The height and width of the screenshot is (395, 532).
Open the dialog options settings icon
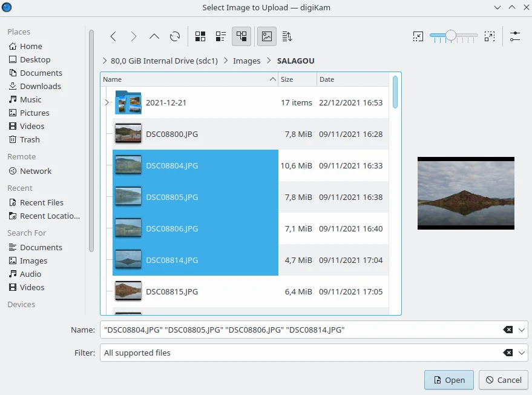coord(515,36)
